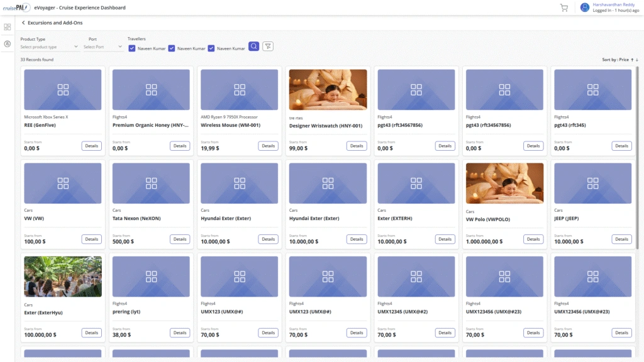Uncheck the first Naveen Kumar traveller checkbox
Image resolution: width=644 pixels, height=362 pixels.
tap(131, 48)
